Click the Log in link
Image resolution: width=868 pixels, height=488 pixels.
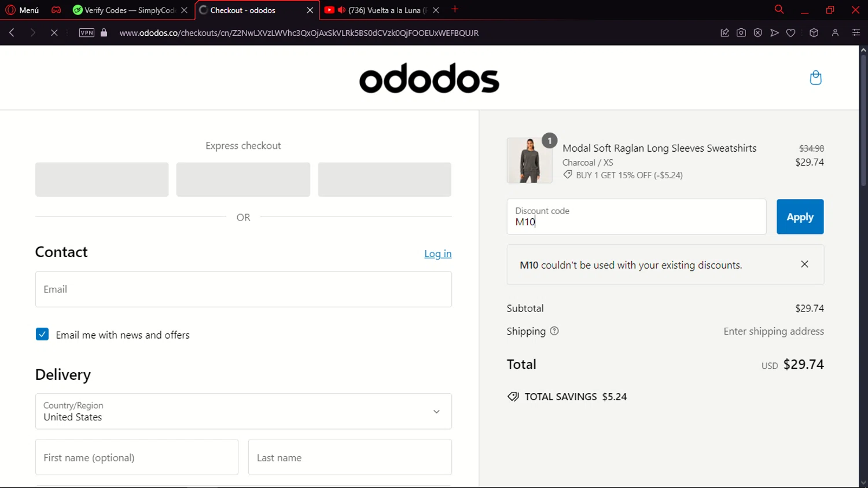click(438, 254)
